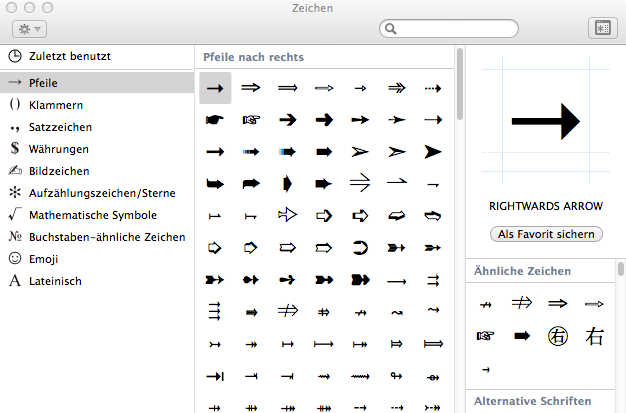Pick pointing hand in Ähnliche Zeichen
Viewport: 626px width, 413px height.
tap(485, 336)
